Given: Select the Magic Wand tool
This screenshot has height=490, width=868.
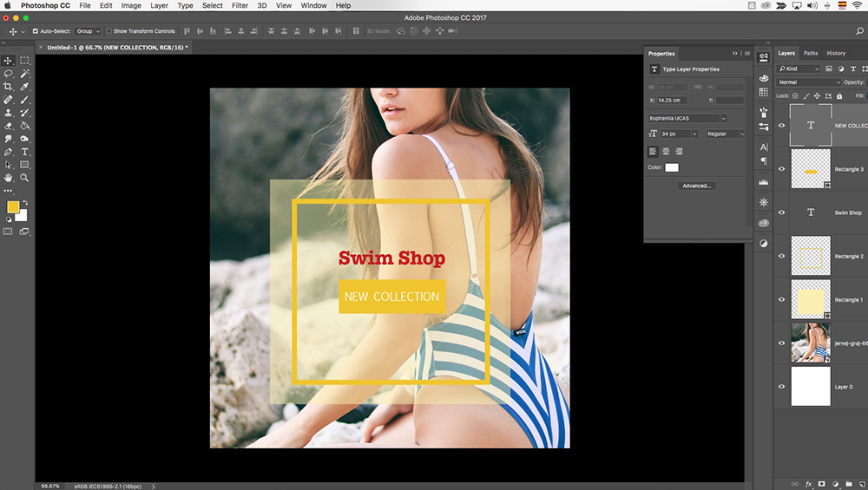Looking at the screenshot, I should (25, 74).
